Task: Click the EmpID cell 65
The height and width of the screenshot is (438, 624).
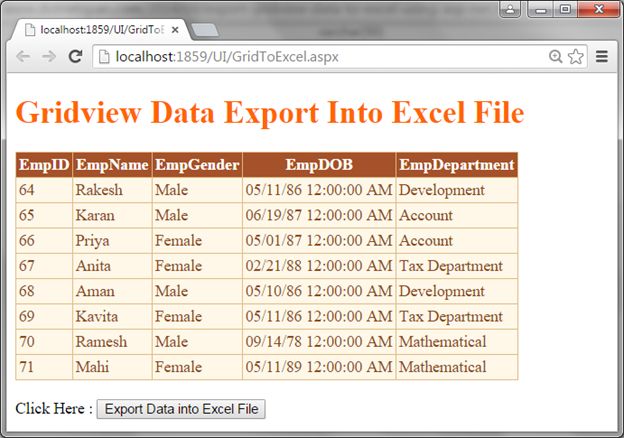Action: (44, 215)
